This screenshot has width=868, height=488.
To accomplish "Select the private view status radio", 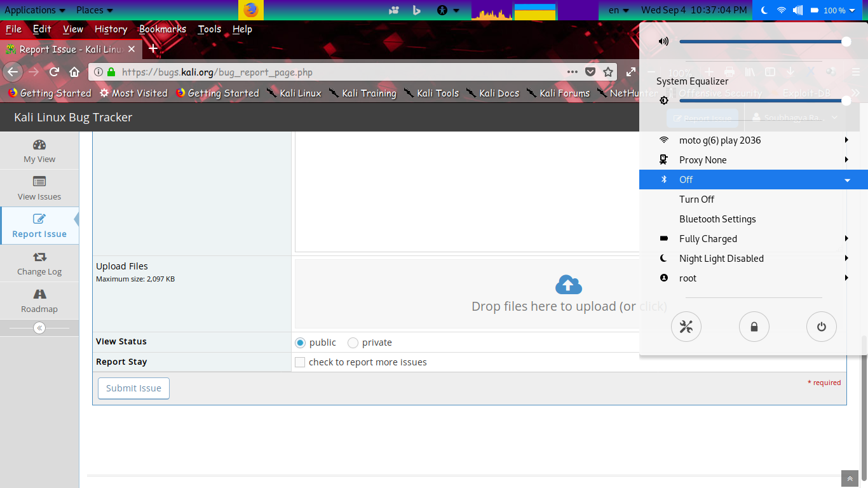I will (x=353, y=343).
